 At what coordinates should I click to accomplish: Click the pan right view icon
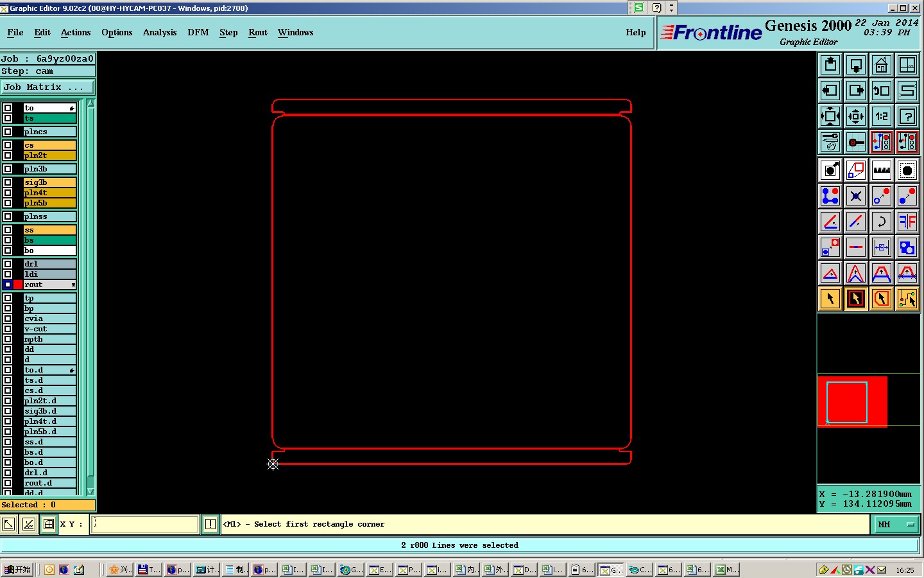pyautogui.click(x=856, y=91)
